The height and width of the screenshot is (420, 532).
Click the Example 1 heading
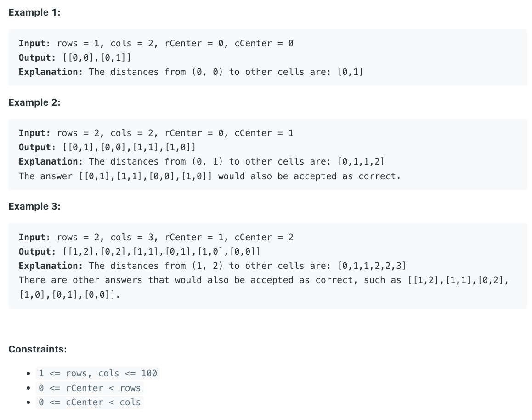click(x=34, y=12)
